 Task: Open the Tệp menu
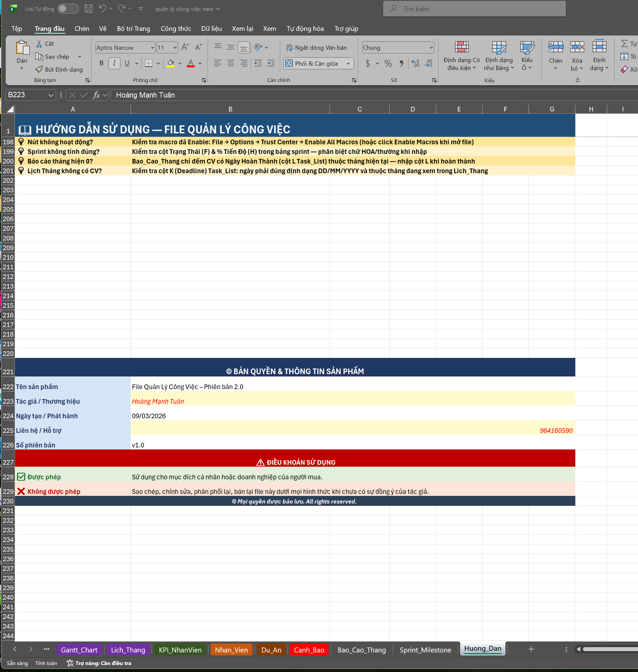(17, 29)
